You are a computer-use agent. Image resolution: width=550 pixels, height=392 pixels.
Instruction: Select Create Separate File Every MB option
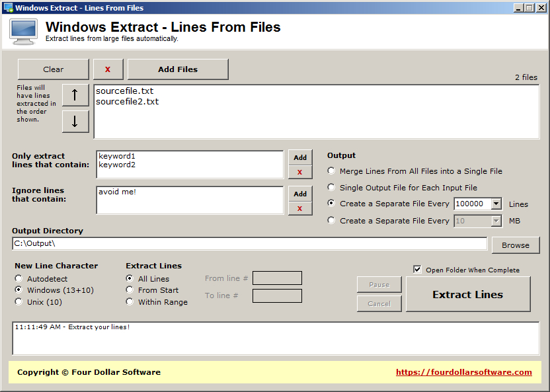(x=331, y=221)
